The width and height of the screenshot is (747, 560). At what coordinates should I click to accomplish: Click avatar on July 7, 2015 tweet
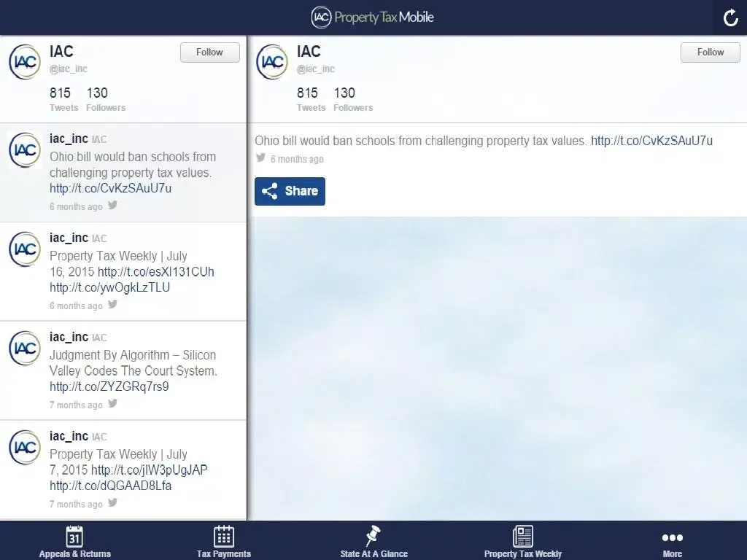pyautogui.click(x=25, y=447)
